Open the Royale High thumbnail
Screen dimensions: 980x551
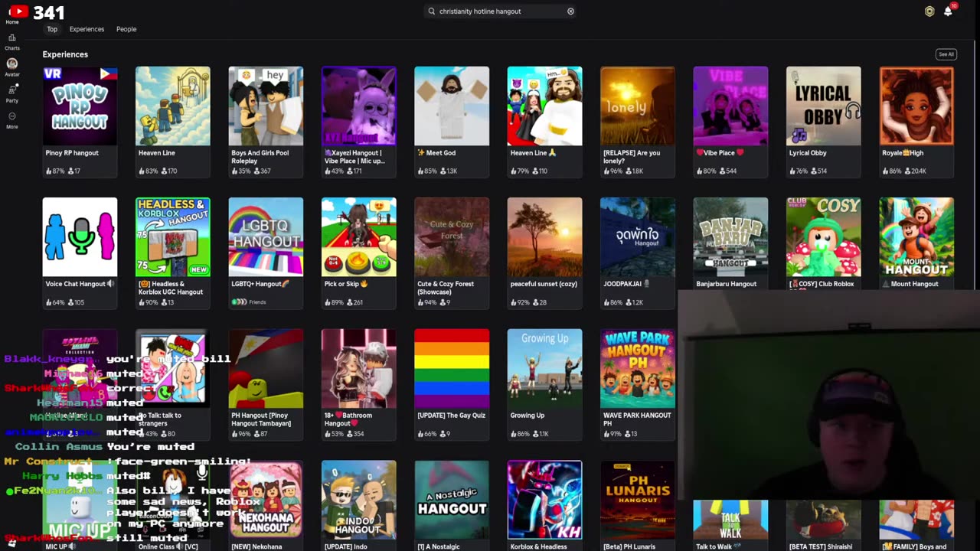pos(916,106)
